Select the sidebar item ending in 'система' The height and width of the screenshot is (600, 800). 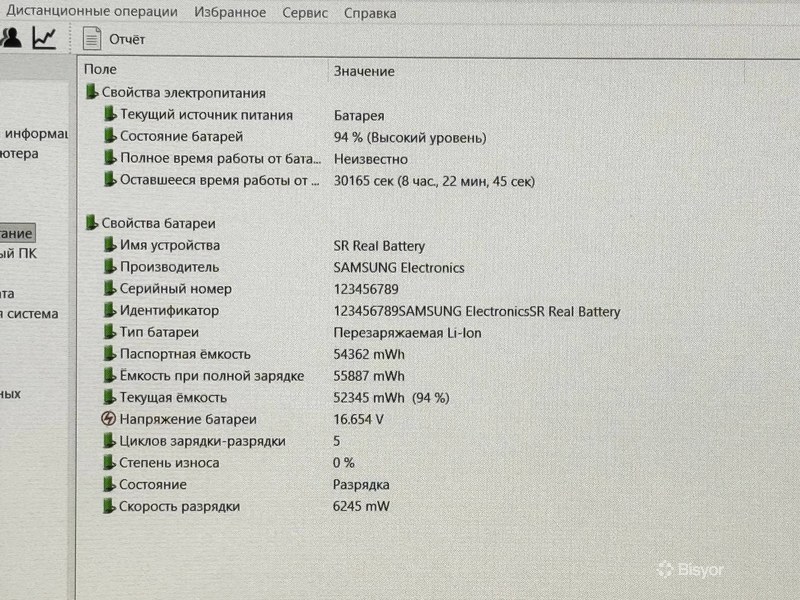click(x=29, y=313)
